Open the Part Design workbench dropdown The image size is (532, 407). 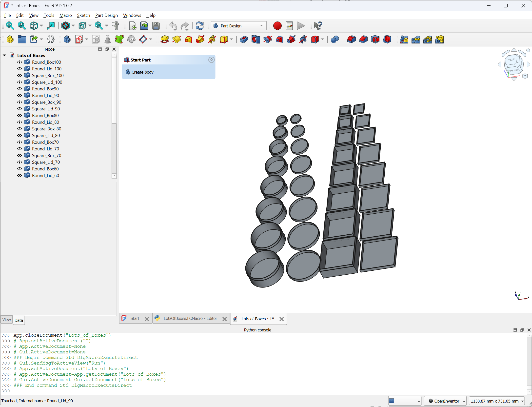[x=239, y=26]
